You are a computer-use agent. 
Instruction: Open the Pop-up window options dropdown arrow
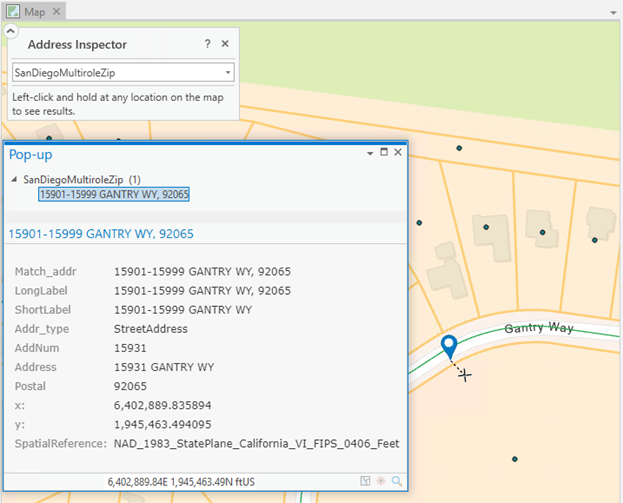click(x=369, y=152)
